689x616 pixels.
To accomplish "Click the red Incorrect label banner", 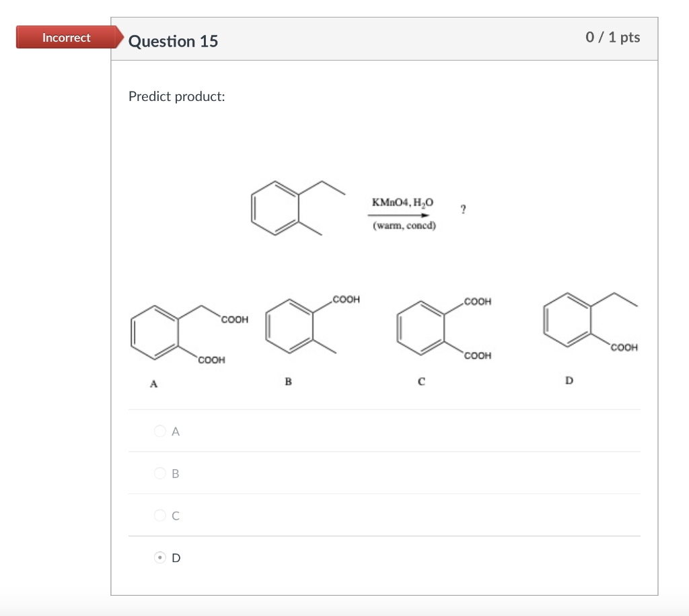I will 69,38.
